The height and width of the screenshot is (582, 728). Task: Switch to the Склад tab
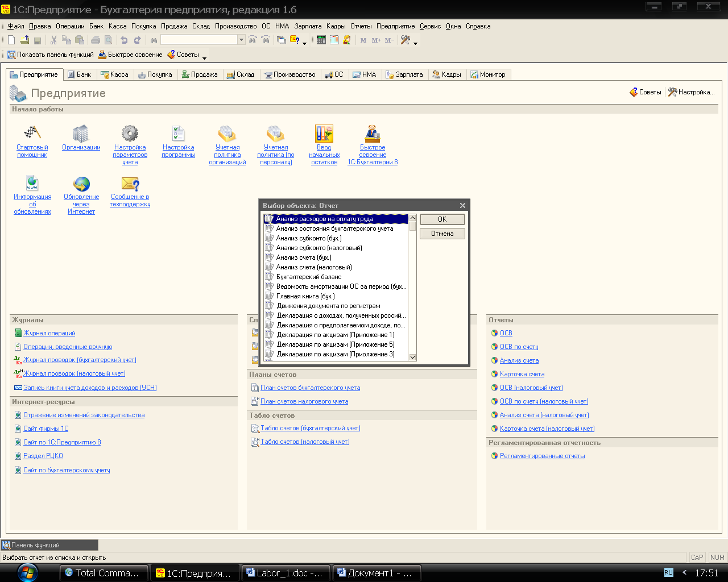(x=241, y=74)
